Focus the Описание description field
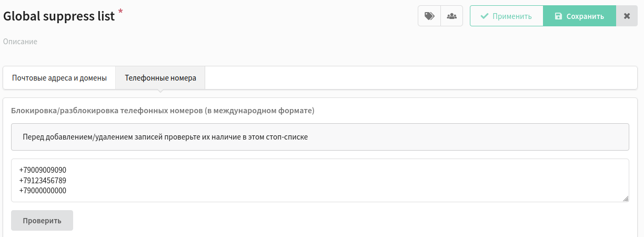This screenshot has width=644, height=237. pos(20,41)
